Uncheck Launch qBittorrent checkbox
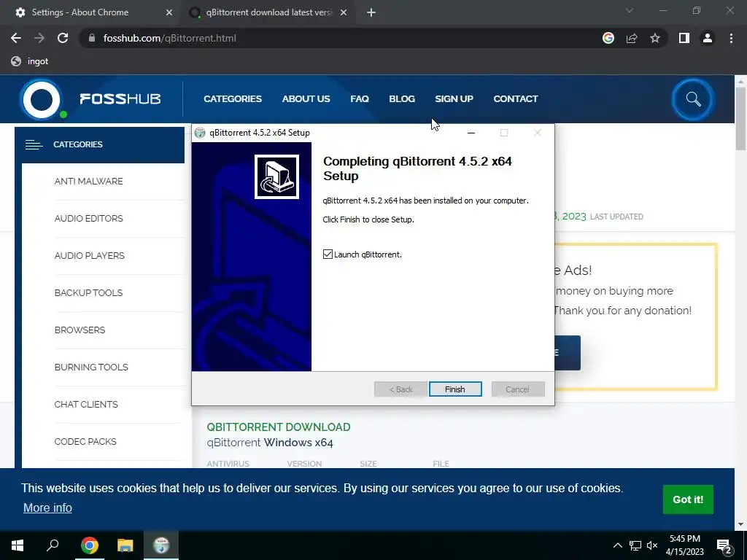Screen dimensions: 747x560 click(328, 254)
